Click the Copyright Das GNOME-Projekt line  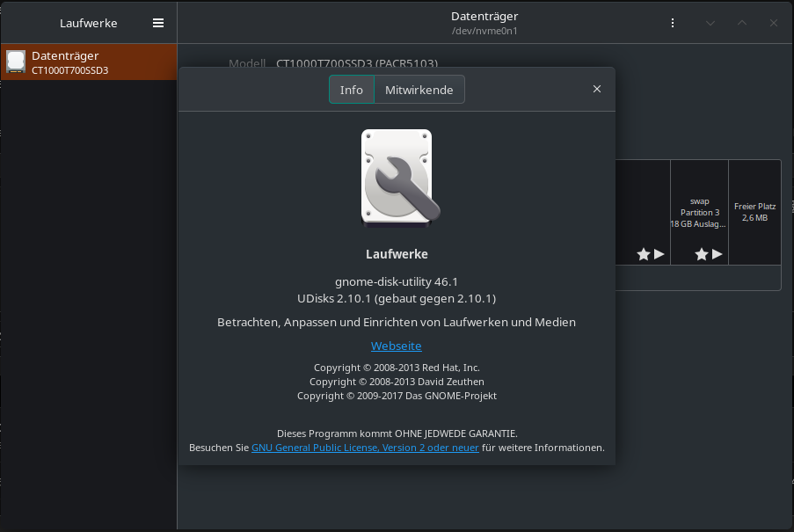(x=397, y=396)
